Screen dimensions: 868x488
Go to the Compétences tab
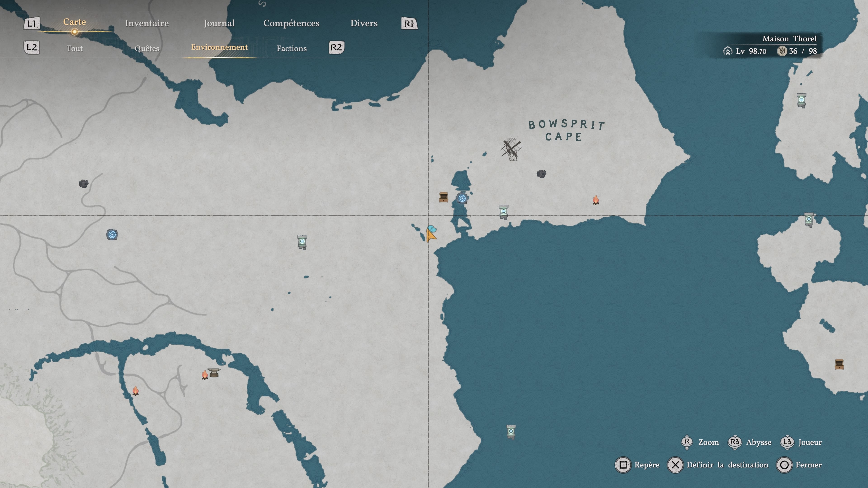click(291, 23)
